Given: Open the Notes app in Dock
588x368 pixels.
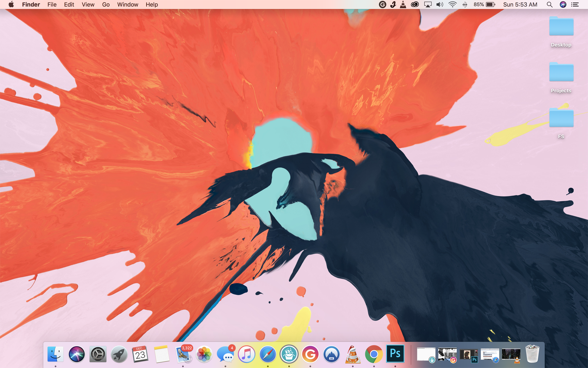Looking at the screenshot, I should click(x=161, y=354).
